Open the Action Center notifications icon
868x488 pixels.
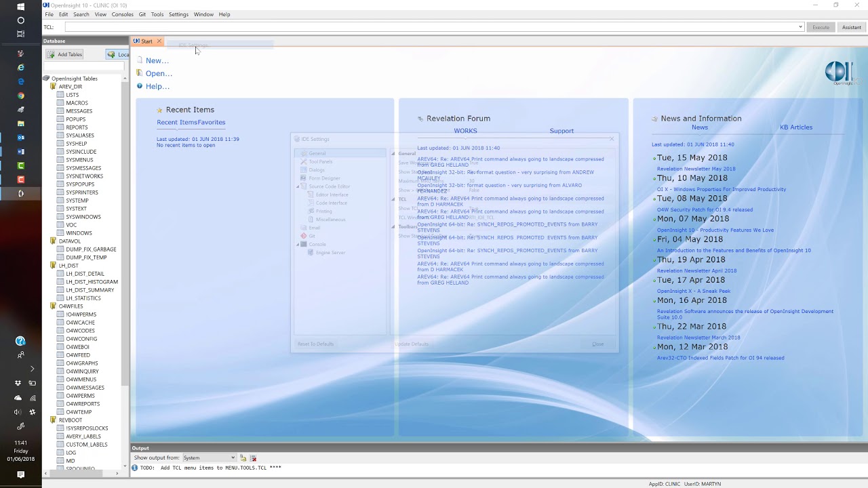point(20,474)
